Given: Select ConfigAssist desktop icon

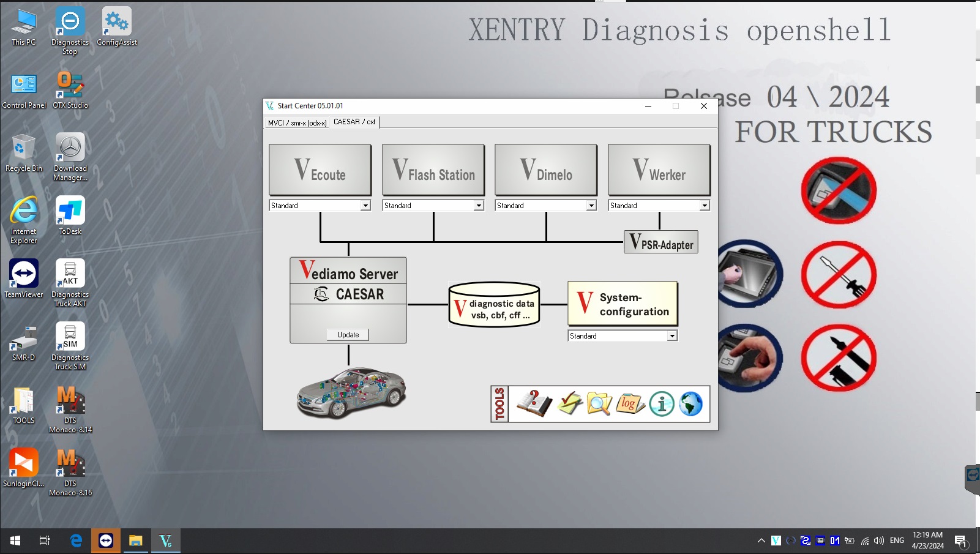Looking at the screenshot, I should [x=116, y=28].
